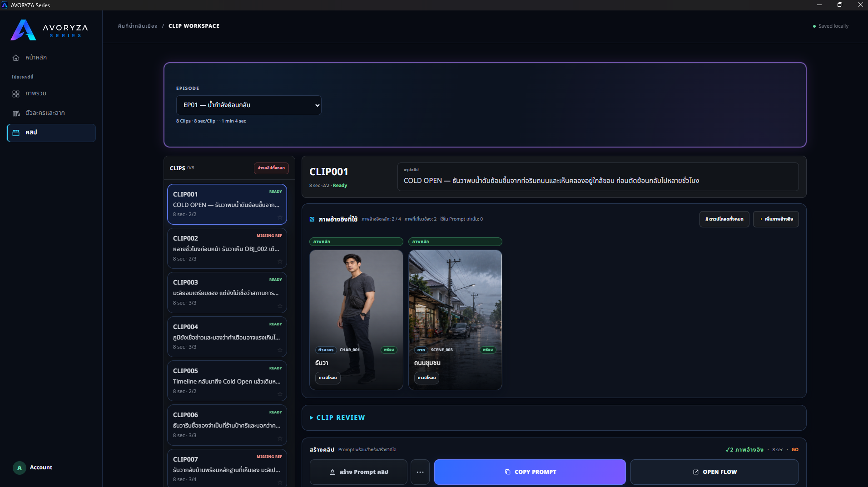Click สร้าง Prompt คลิป button
868x487 pixels.
[x=358, y=472]
